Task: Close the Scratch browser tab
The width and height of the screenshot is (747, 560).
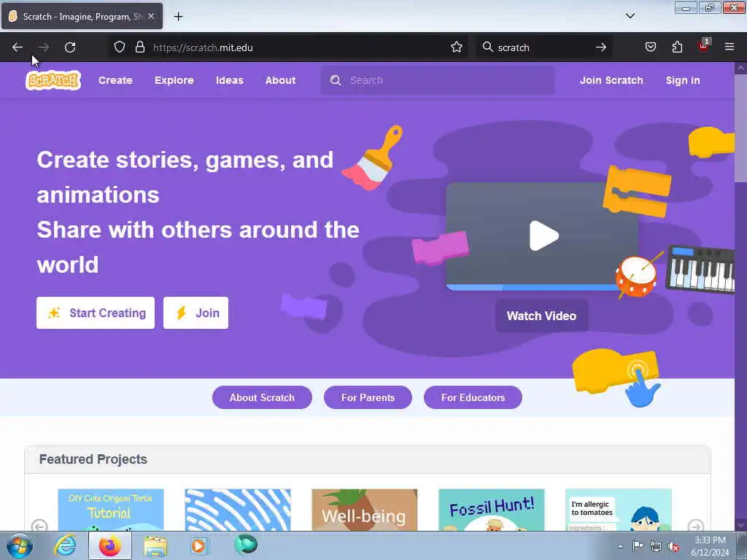Action: (x=151, y=16)
